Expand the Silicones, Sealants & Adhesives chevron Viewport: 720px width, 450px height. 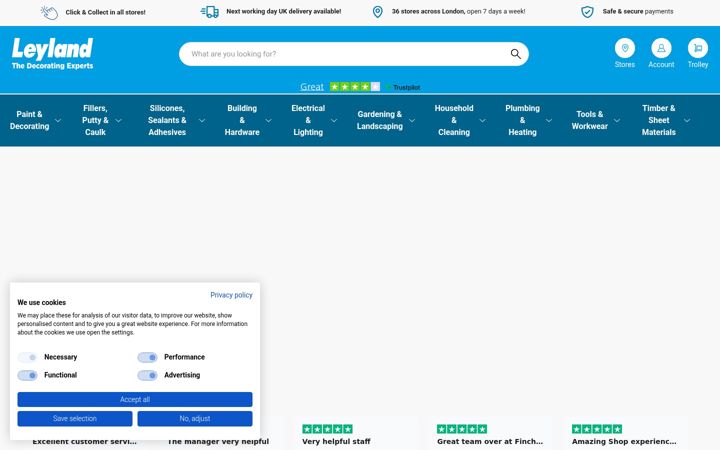click(x=202, y=120)
